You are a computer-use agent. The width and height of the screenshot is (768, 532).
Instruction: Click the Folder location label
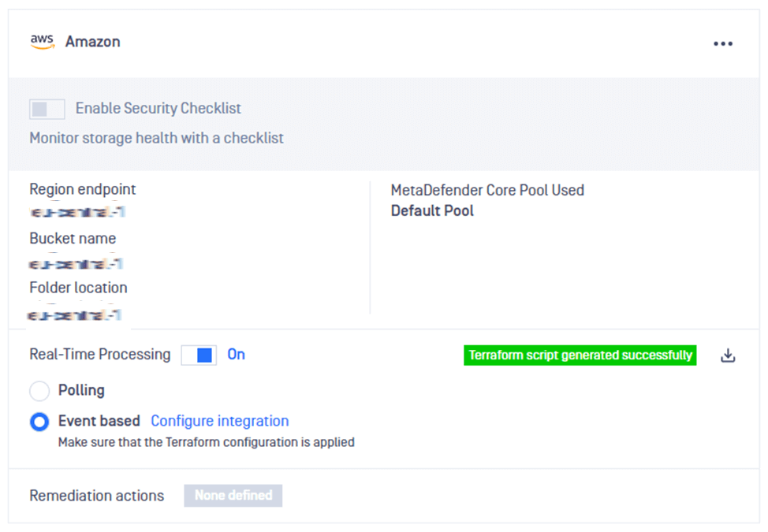[78, 288]
